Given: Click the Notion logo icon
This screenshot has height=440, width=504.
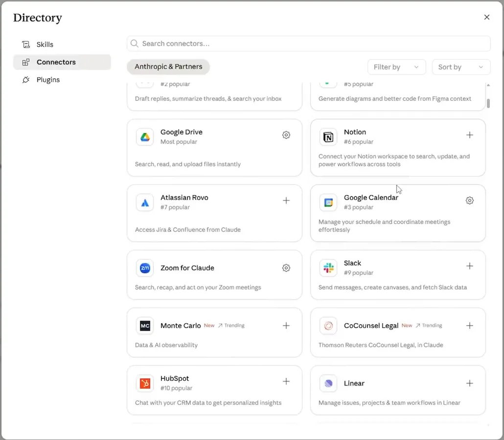Looking at the screenshot, I should 328,137.
